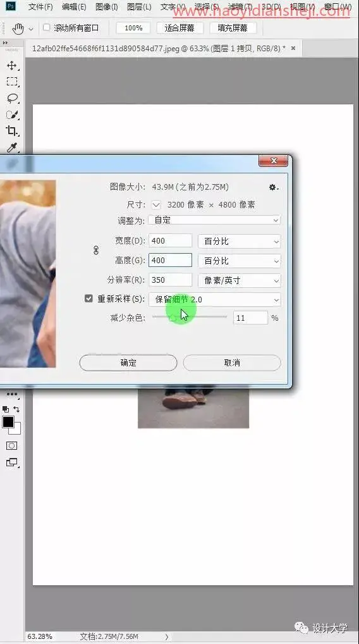Screen dimensions: 359x644
Task: Select the Lasso tool
Action: pyautogui.click(x=12, y=98)
